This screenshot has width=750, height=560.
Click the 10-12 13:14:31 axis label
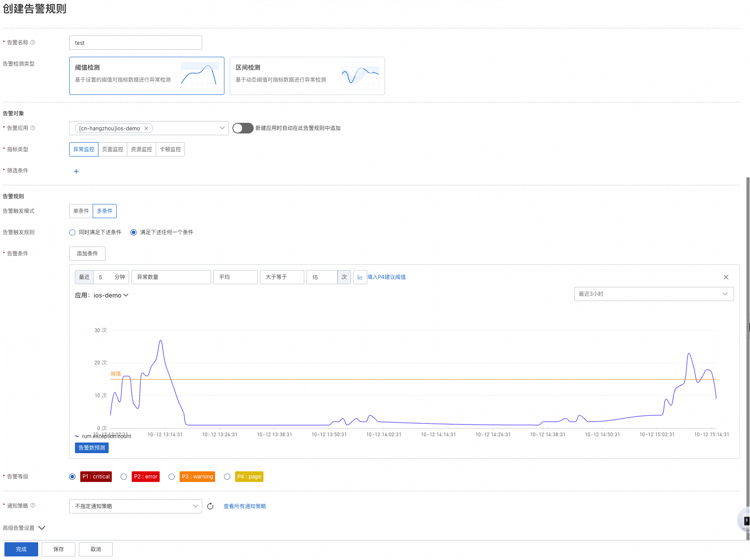click(x=165, y=435)
